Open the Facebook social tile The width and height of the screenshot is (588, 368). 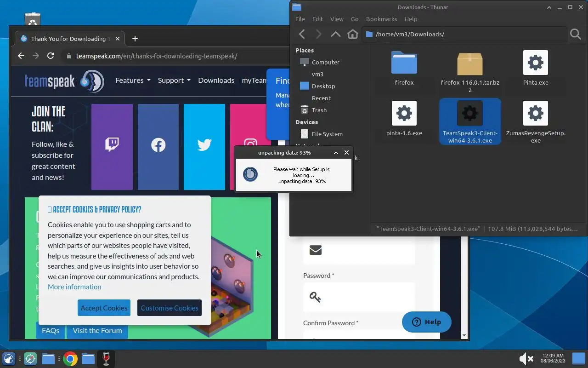click(158, 147)
